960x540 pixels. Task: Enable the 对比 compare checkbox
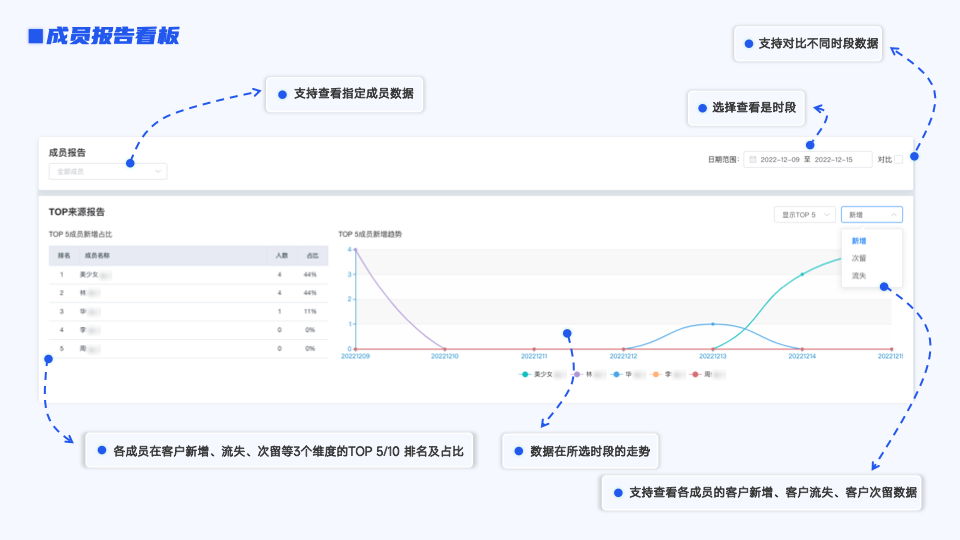tap(898, 160)
